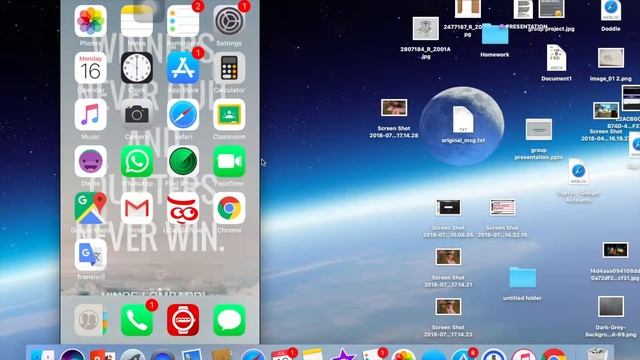Screen dimensions: 640x360
Task: Open Contacts in the iPhone dock
Action: tap(91, 320)
